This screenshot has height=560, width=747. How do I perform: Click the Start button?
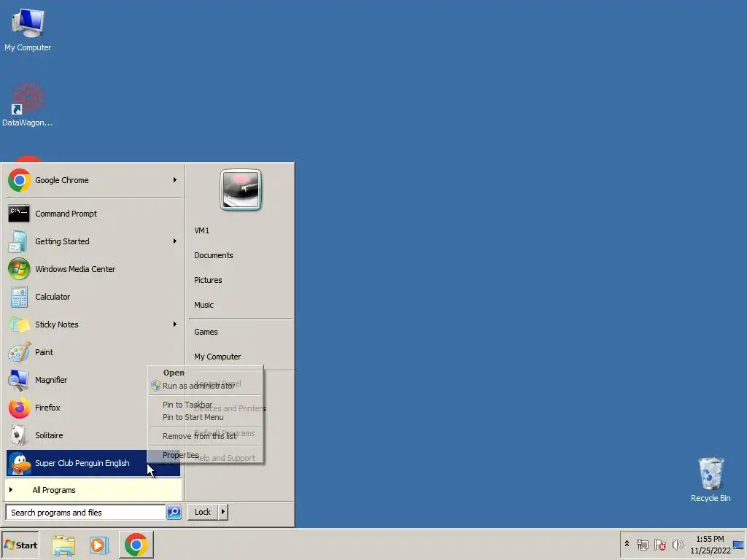(x=20, y=545)
